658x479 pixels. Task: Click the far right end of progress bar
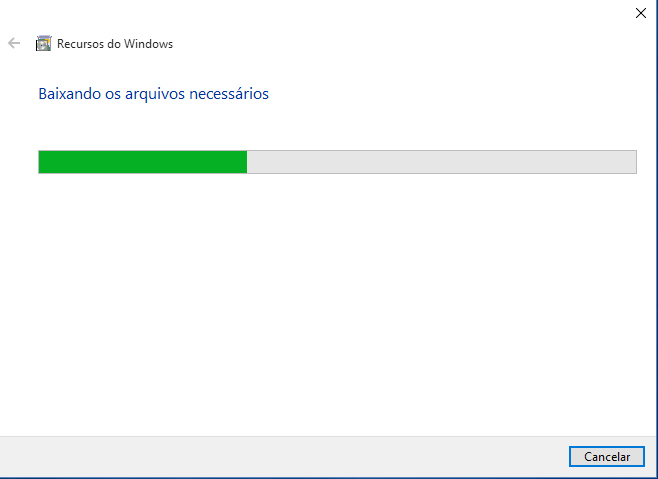[634, 162]
